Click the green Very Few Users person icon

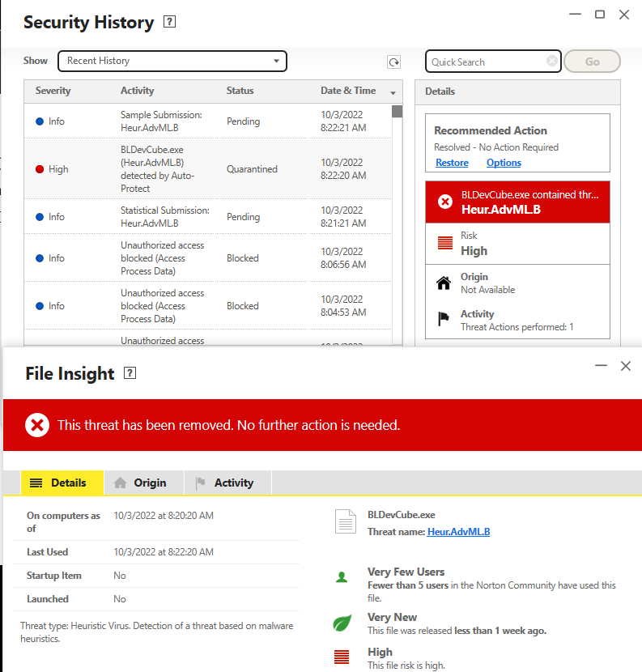tap(342, 577)
